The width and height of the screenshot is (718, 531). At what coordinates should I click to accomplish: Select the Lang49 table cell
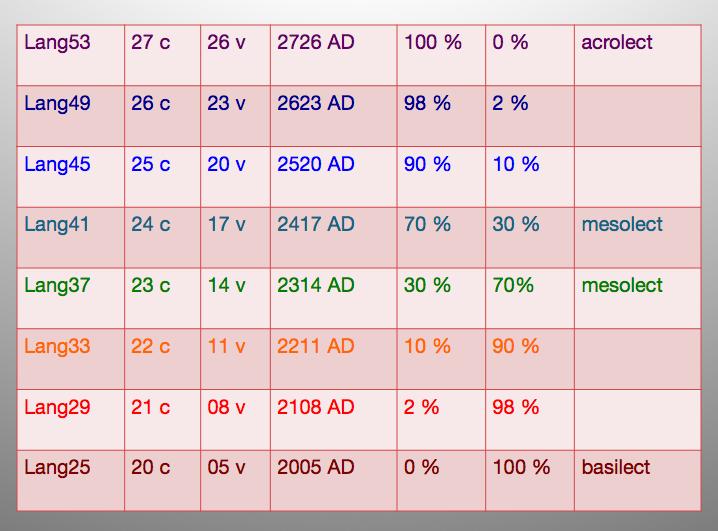tap(57, 103)
